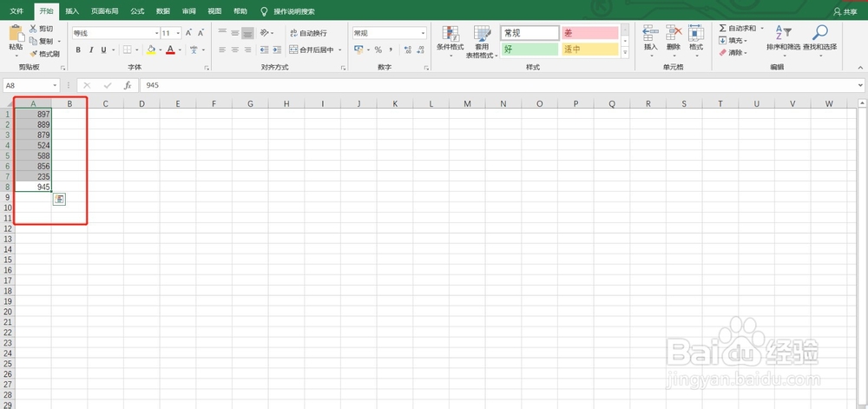Open the Font dialog launcher
This screenshot has height=409, width=868.
click(207, 68)
